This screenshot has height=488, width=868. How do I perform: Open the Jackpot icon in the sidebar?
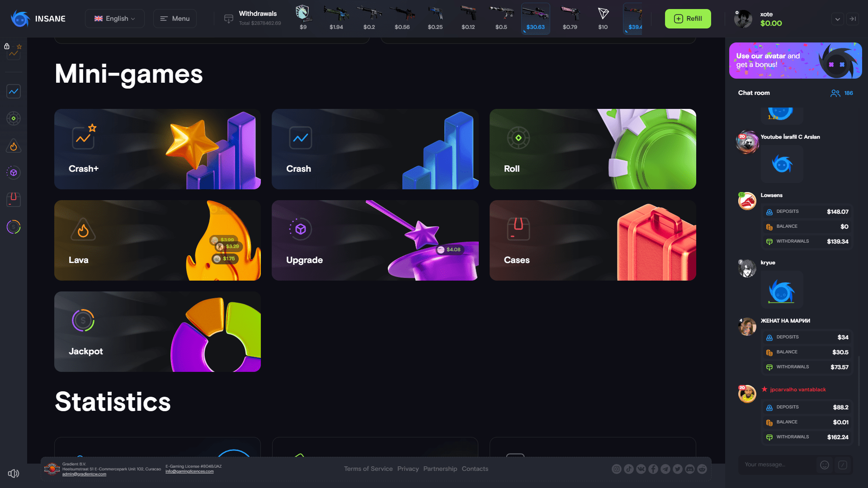coord(13,227)
